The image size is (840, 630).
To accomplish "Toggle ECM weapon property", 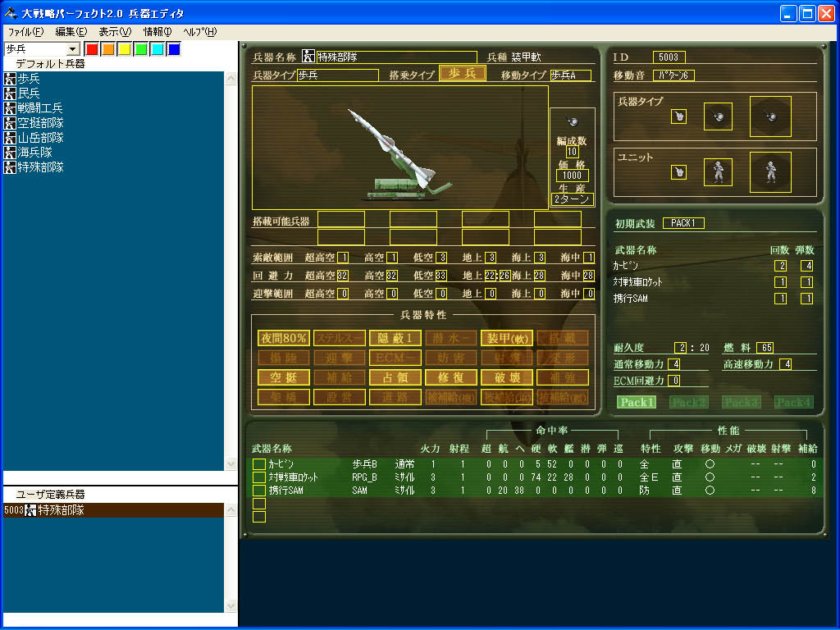I will click(395, 358).
